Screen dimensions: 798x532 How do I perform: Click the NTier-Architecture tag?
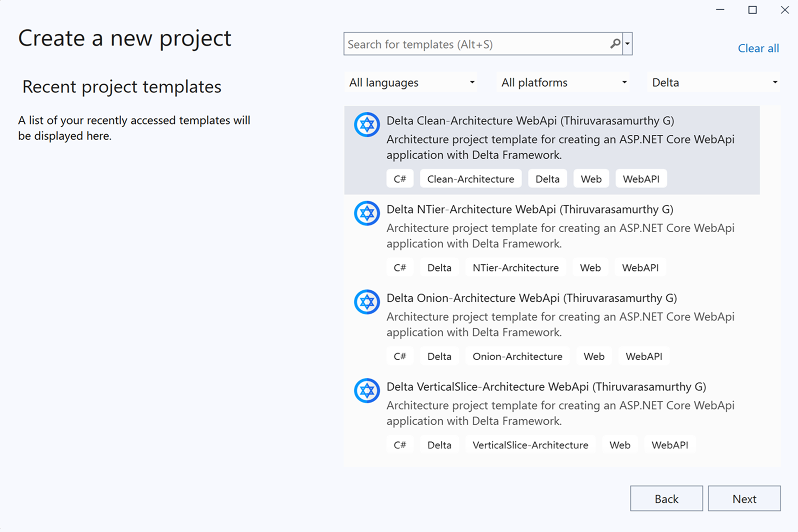click(515, 268)
